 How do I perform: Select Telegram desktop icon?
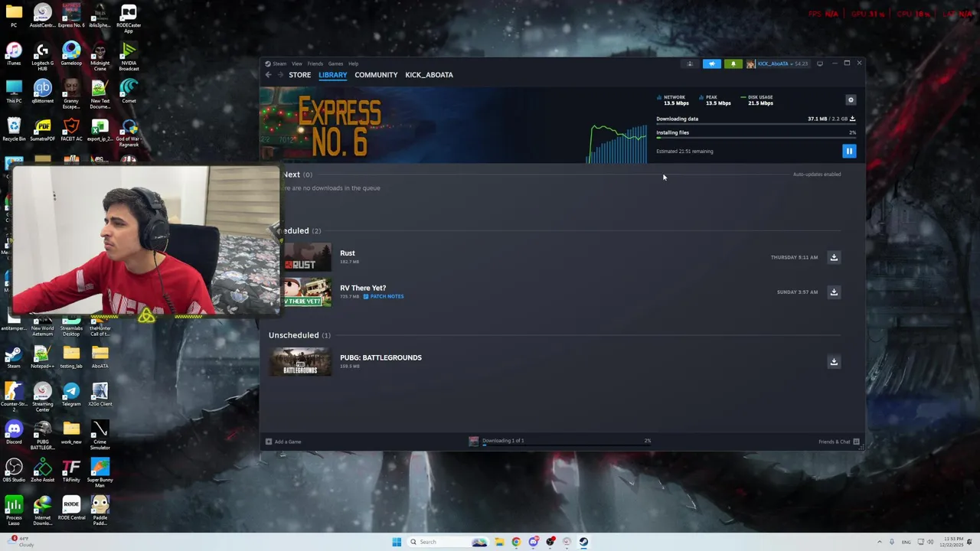pyautogui.click(x=71, y=395)
